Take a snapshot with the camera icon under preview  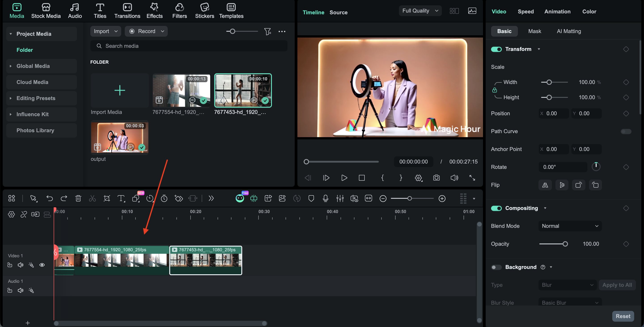tap(436, 178)
